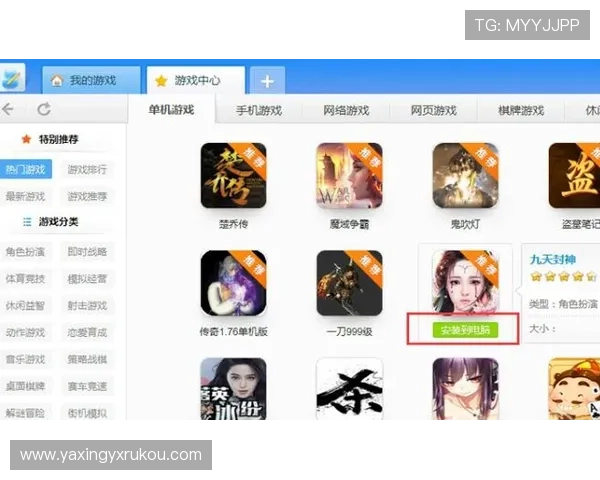600x480 pixels.
Task: Choose the 赛车竞速 category
Action: click(87, 387)
